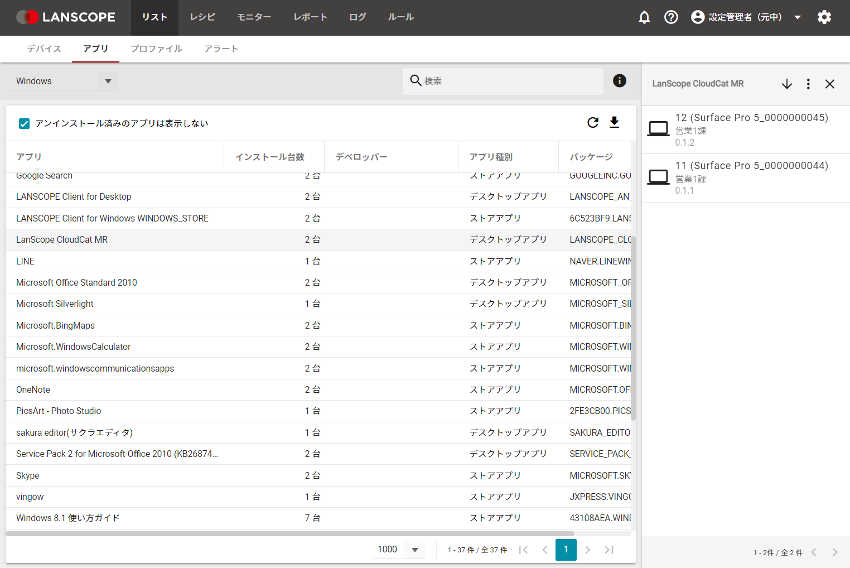This screenshot has height=568, width=850.
Task: Select microsoft.windowscommunicationsapps row
Action: coord(318,369)
